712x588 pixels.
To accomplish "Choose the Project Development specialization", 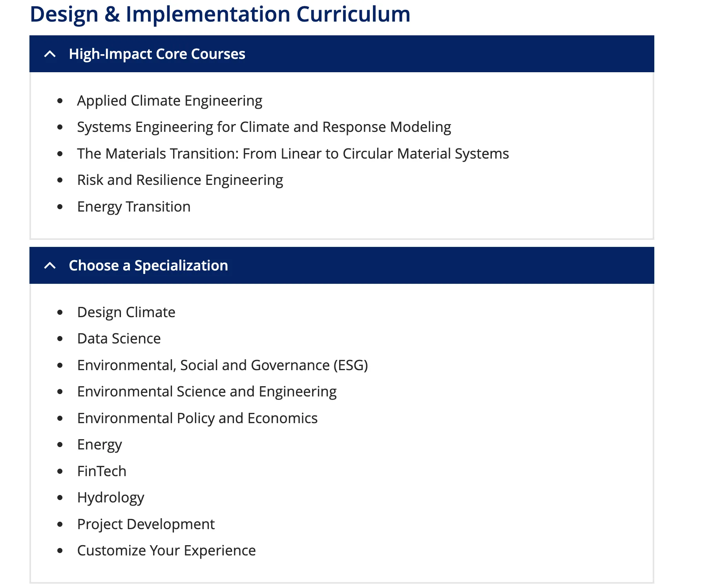I will click(146, 524).
